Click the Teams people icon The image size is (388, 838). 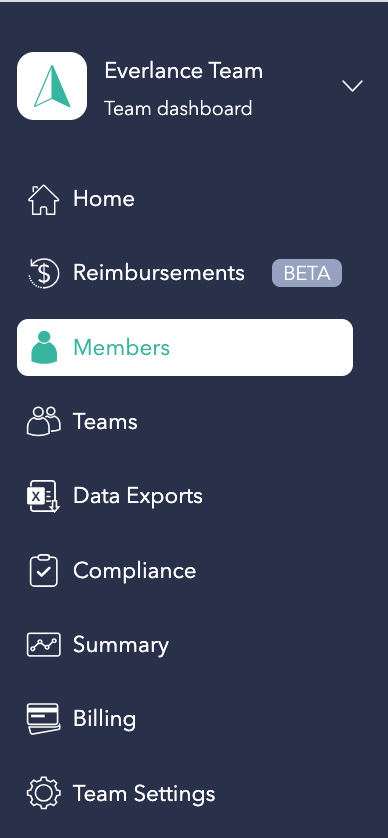tap(43, 422)
